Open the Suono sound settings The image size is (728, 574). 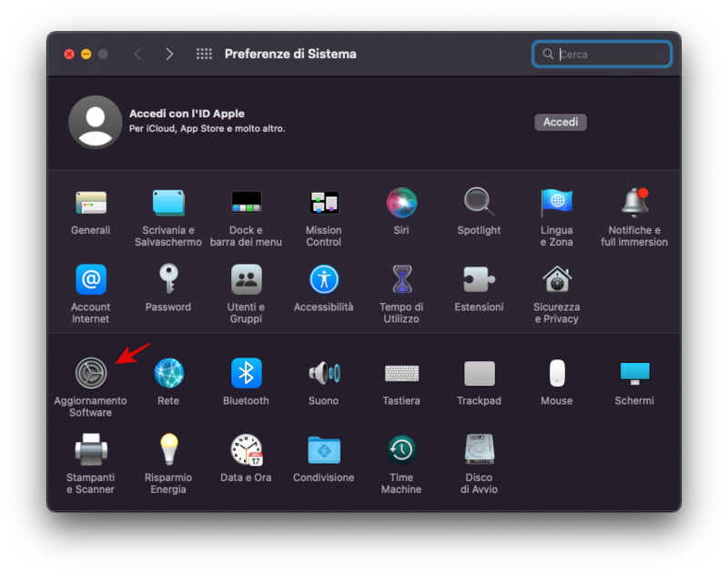point(324,373)
